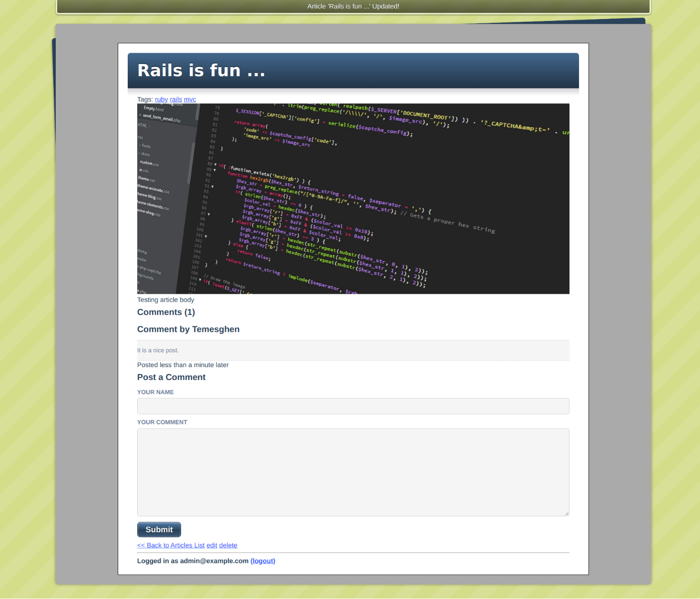Click the comment text 'It is a nice post.'
700x599 pixels.
(158, 350)
